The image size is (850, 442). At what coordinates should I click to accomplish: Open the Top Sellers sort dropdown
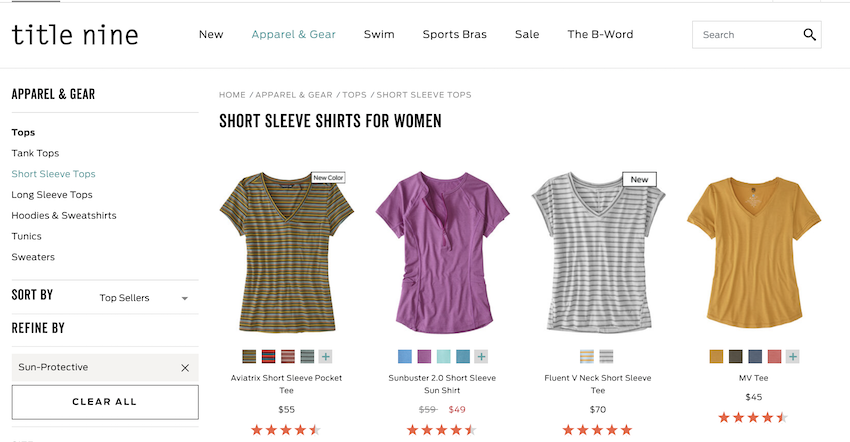[x=144, y=298]
